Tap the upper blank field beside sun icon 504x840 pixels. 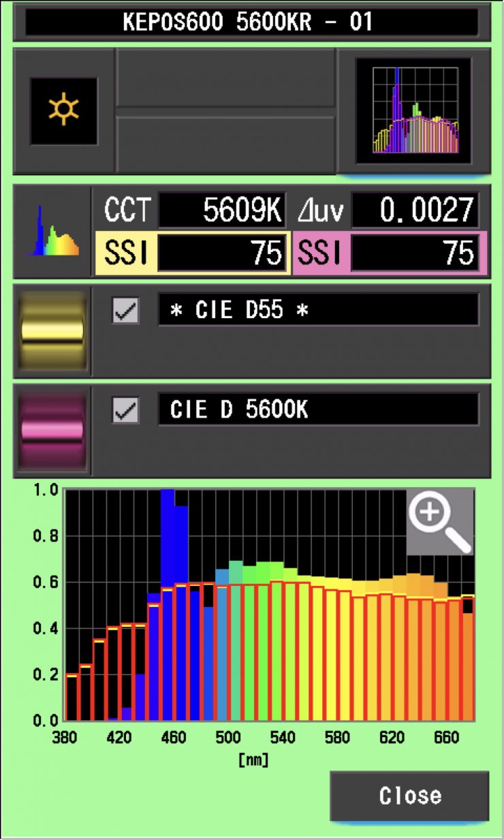[225, 78]
